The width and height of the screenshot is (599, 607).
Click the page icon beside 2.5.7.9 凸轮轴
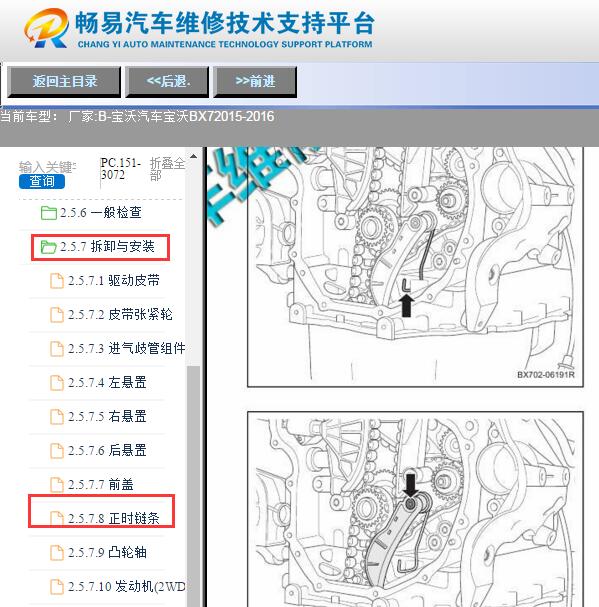click(x=57, y=552)
